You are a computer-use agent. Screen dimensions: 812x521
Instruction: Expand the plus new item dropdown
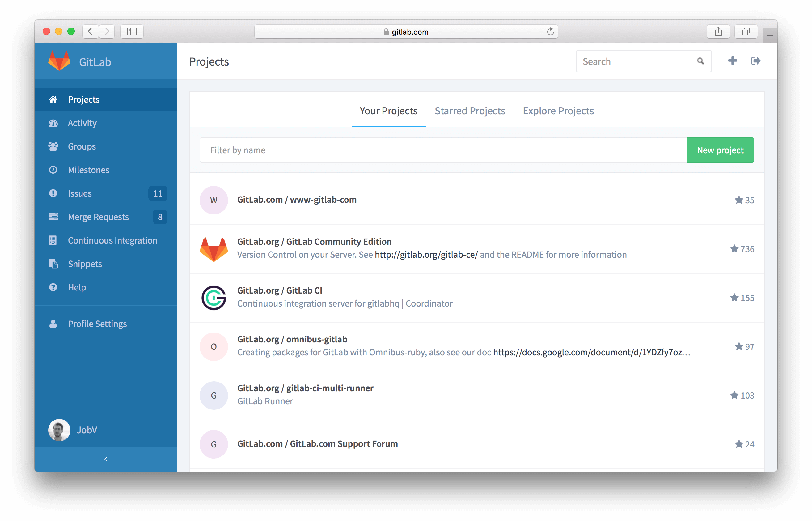(x=732, y=61)
